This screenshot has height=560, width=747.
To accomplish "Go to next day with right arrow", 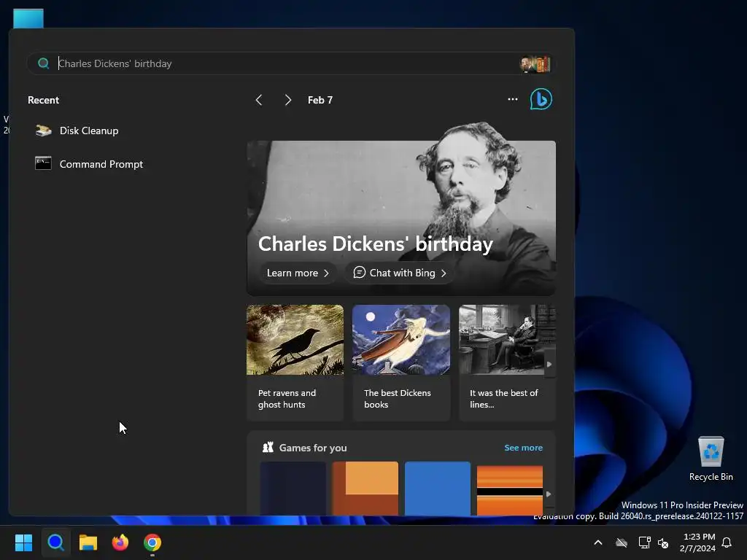I will click(x=287, y=100).
